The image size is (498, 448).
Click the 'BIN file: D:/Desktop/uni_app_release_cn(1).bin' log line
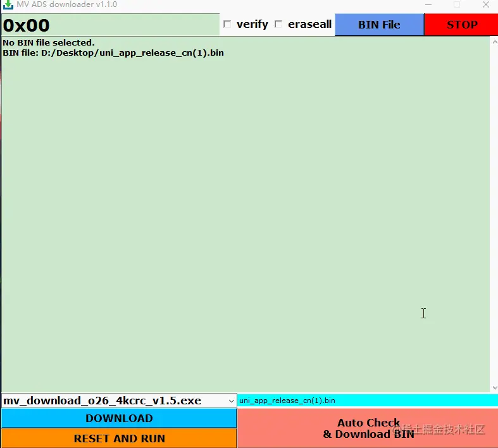[113, 53]
